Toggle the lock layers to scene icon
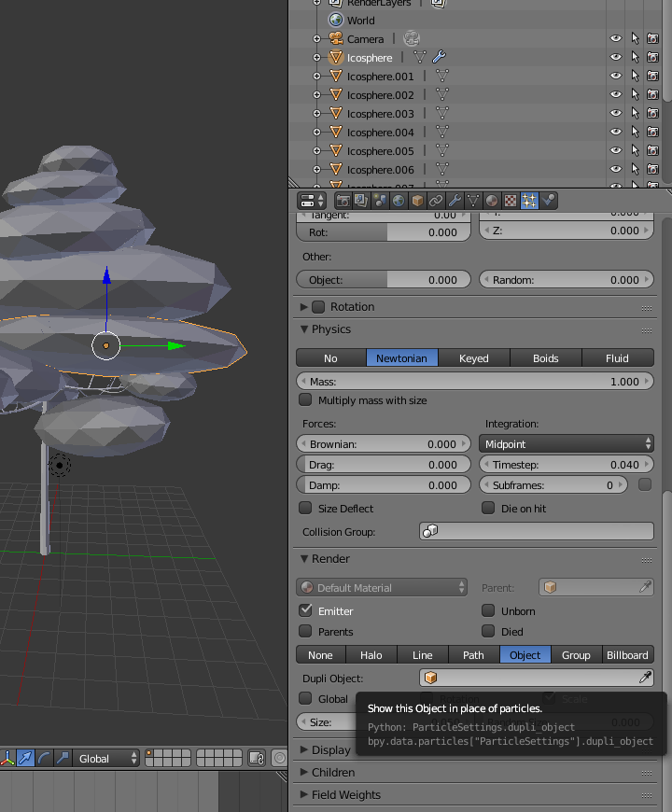Image resolution: width=672 pixels, height=812 pixels. click(257, 759)
